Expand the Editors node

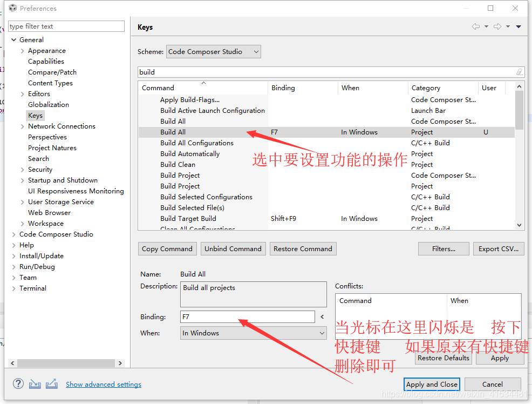coord(23,94)
